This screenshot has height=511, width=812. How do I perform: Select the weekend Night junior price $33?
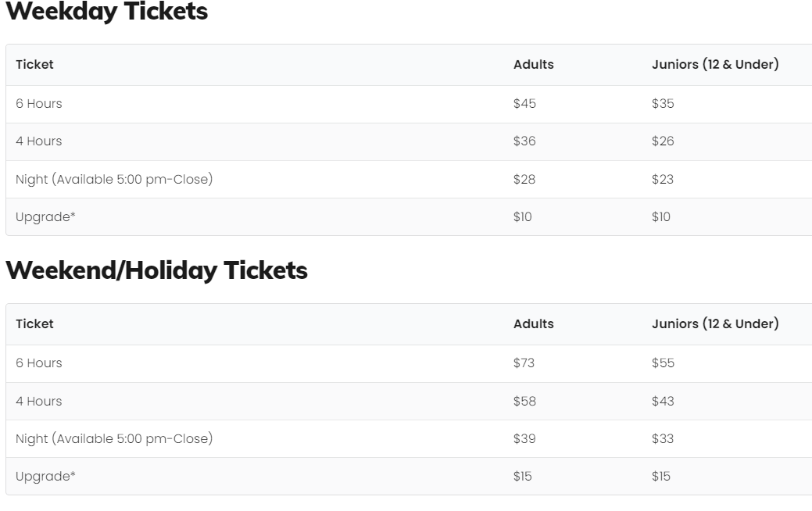coord(663,439)
